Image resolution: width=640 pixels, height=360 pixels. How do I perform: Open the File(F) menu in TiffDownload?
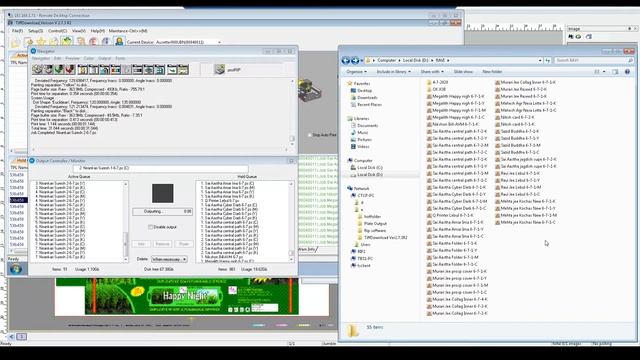pyautogui.click(x=18, y=31)
